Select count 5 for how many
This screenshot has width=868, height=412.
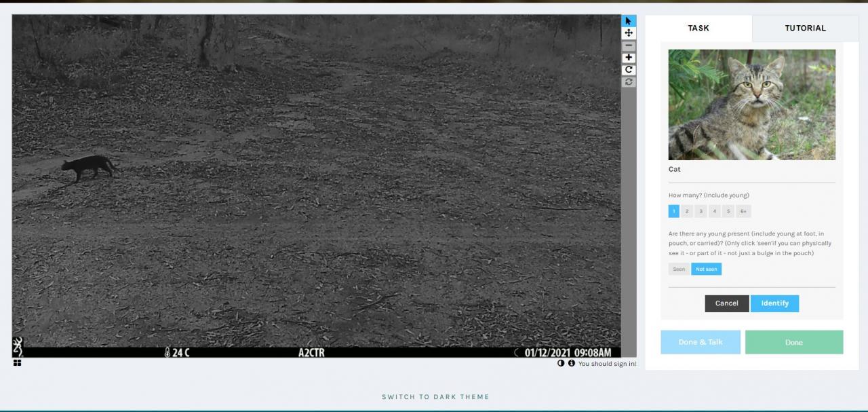click(x=728, y=211)
